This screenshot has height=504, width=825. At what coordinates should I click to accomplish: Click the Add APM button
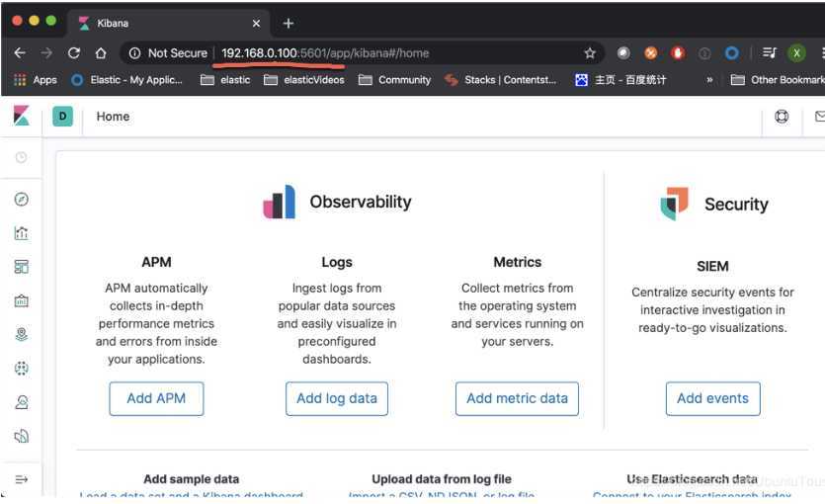point(156,398)
